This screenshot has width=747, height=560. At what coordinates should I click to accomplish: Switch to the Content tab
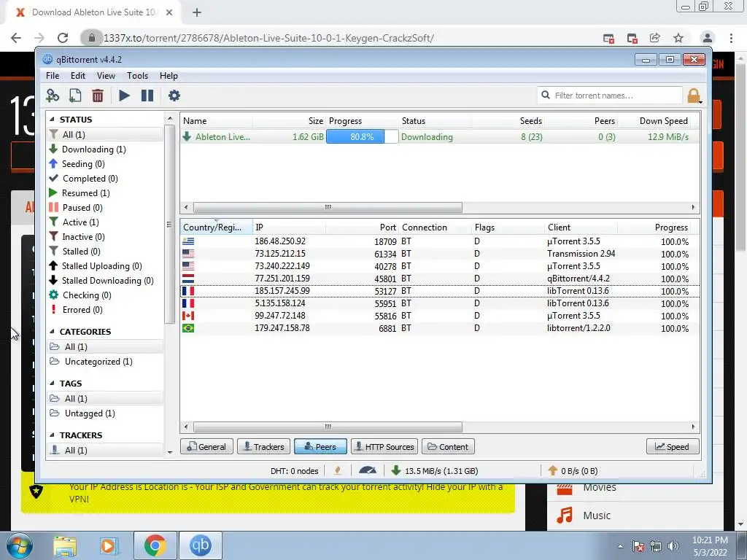coord(448,447)
